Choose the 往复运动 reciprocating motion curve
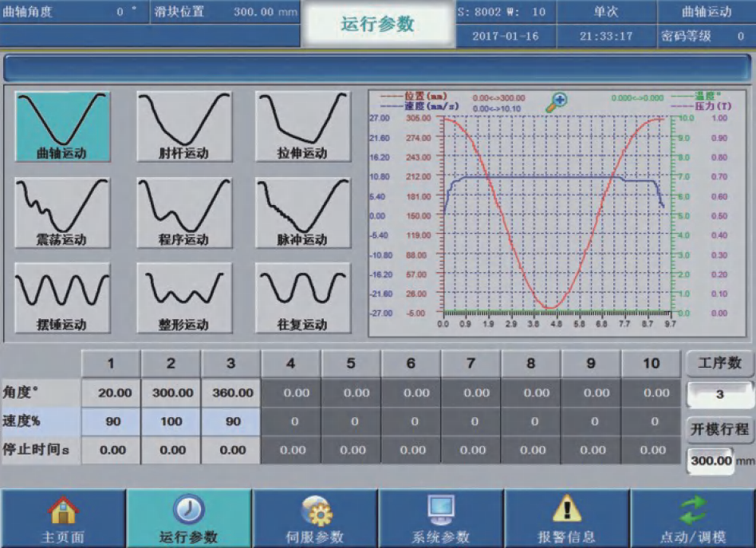Image resolution: width=756 pixels, height=548 pixels. [x=302, y=298]
